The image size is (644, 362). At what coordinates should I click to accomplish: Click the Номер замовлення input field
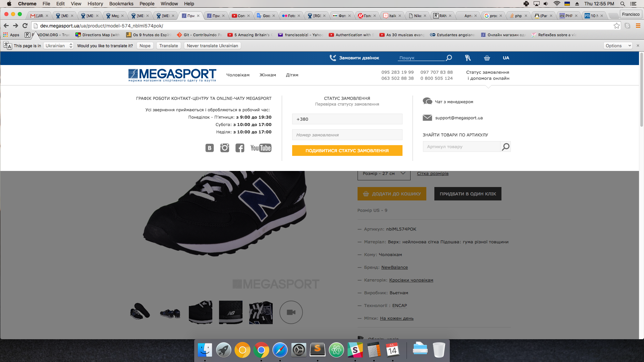(347, 135)
